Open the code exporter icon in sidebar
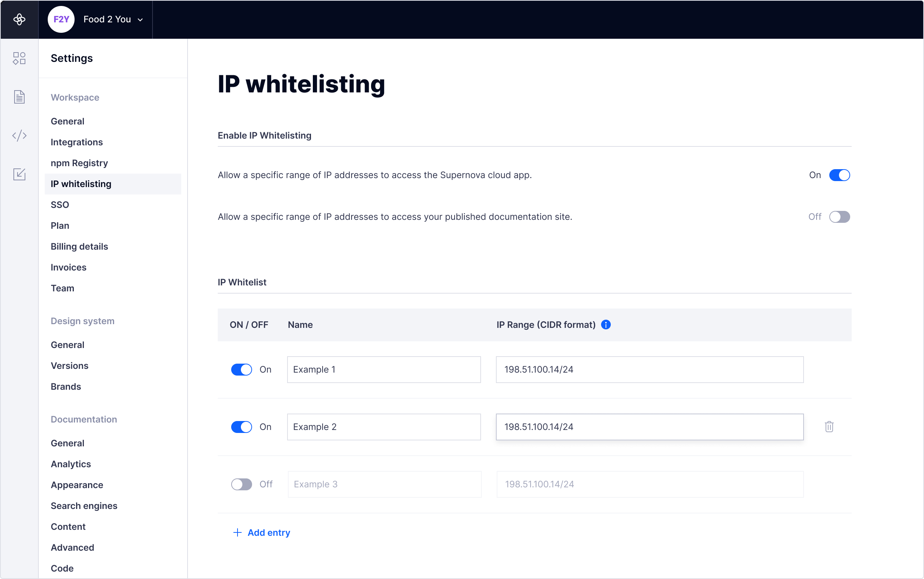 click(19, 135)
